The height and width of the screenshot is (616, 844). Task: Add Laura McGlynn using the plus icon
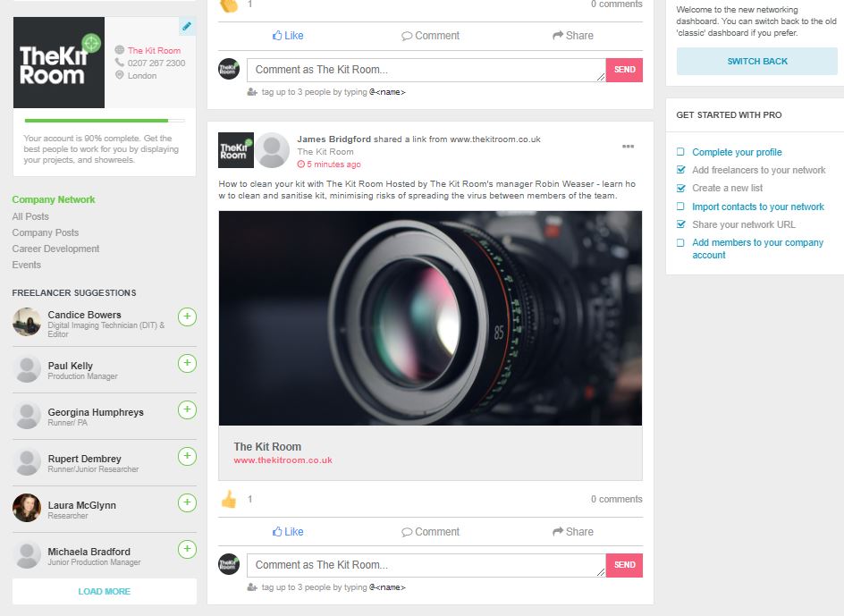[x=187, y=502]
